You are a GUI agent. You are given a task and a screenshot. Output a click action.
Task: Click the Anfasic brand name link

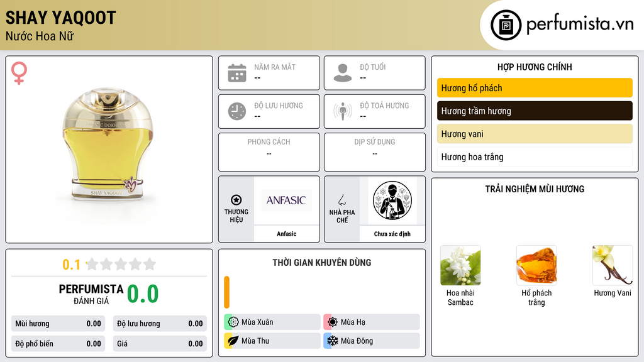(x=286, y=234)
